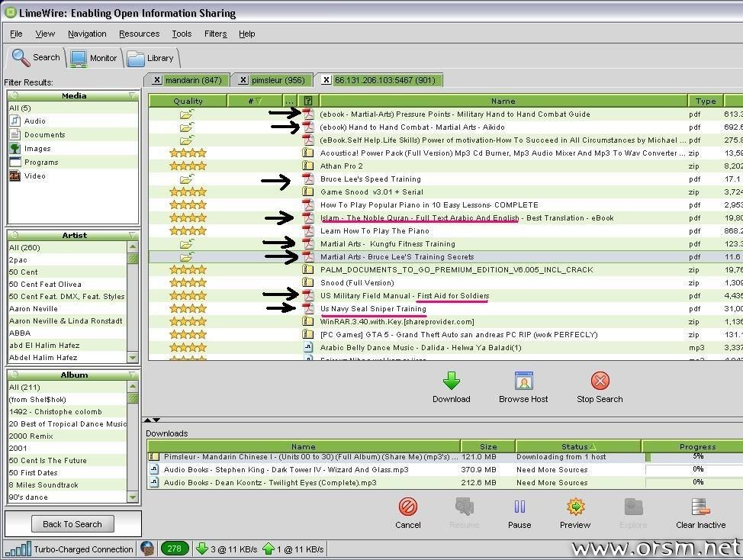
Task: Click the LimeWire logo in title bar
Action: click(10, 12)
